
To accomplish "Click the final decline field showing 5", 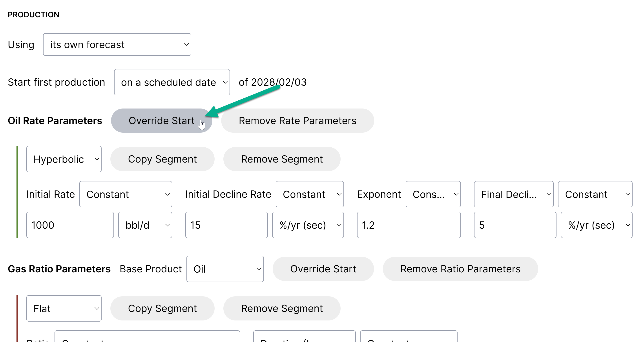I will (x=515, y=225).
